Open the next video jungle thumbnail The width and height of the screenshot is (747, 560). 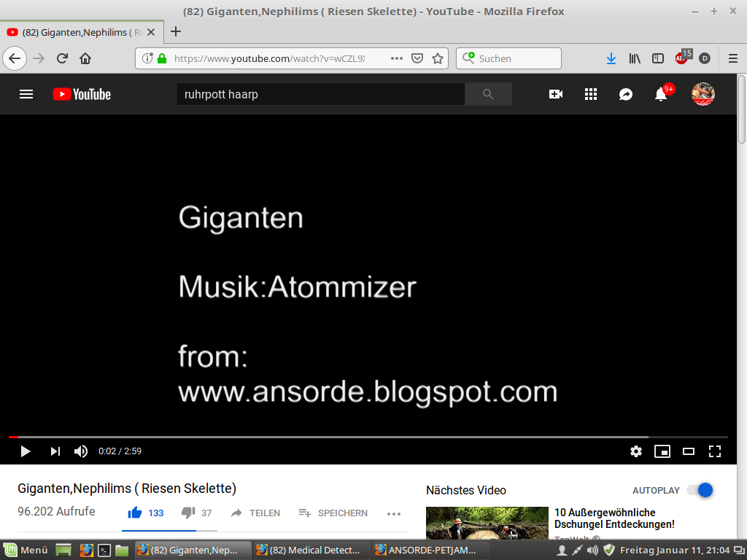click(487, 523)
